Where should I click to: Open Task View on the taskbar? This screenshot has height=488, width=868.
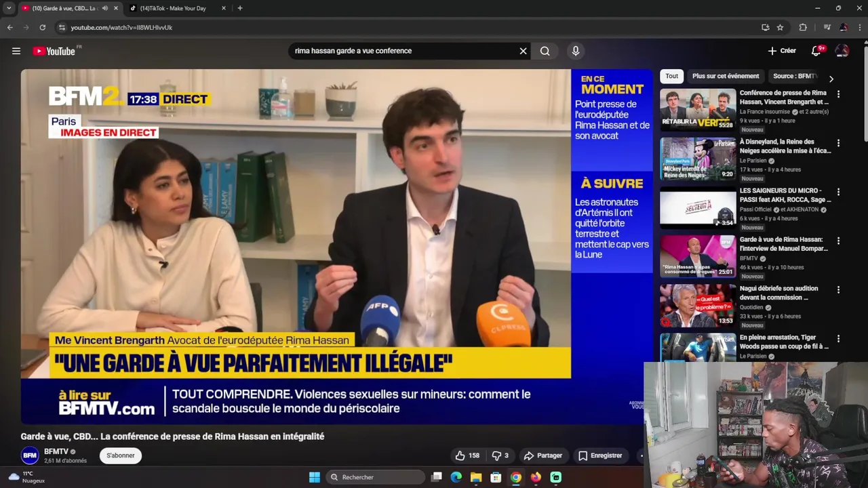(x=437, y=477)
